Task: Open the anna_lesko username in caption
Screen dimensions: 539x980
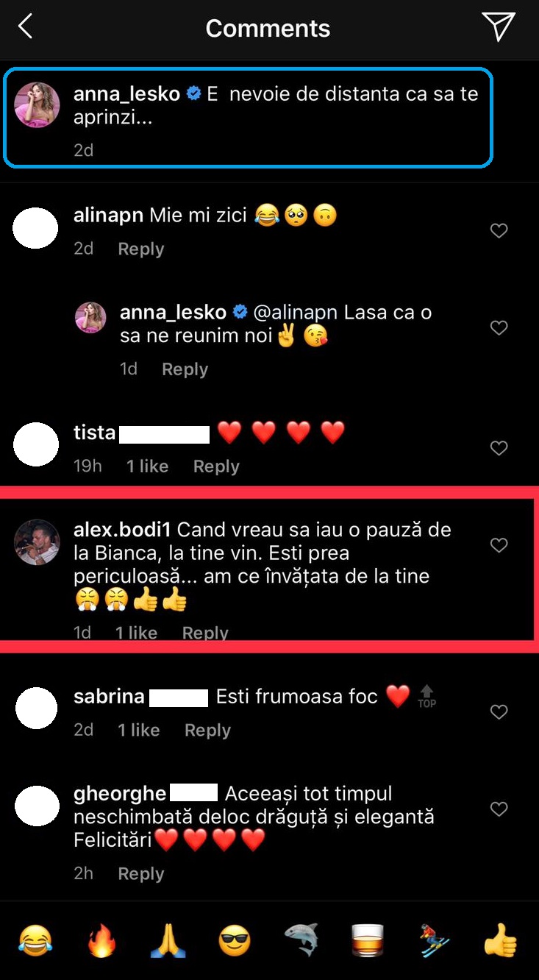Action: point(127,94)
